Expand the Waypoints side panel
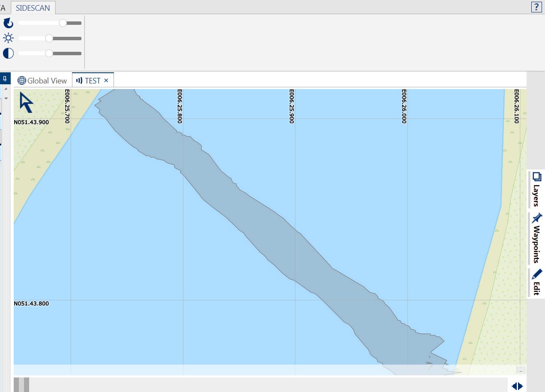Viewport: 545px width, 392px height. (536, 238)
